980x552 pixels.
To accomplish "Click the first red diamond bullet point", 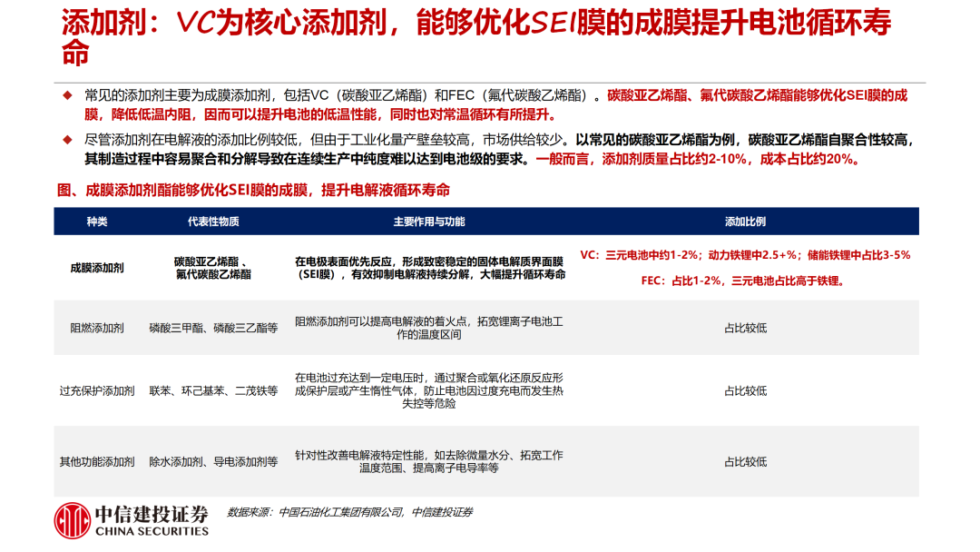I will (x=66, y=95).
